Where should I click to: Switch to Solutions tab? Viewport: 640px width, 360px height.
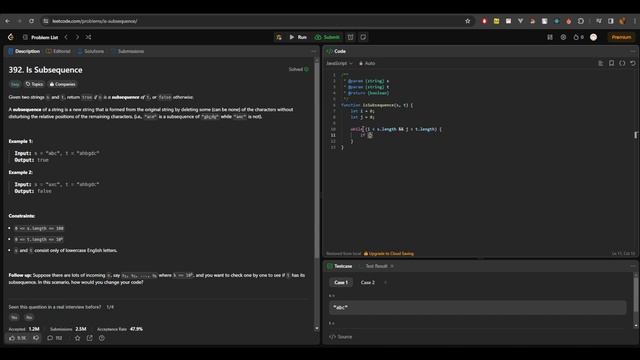(x=91, y=51)
